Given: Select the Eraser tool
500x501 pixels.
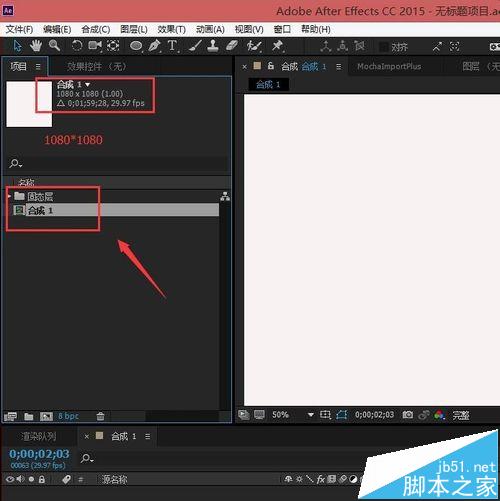Looking at the screenshot, I should 232,46.
